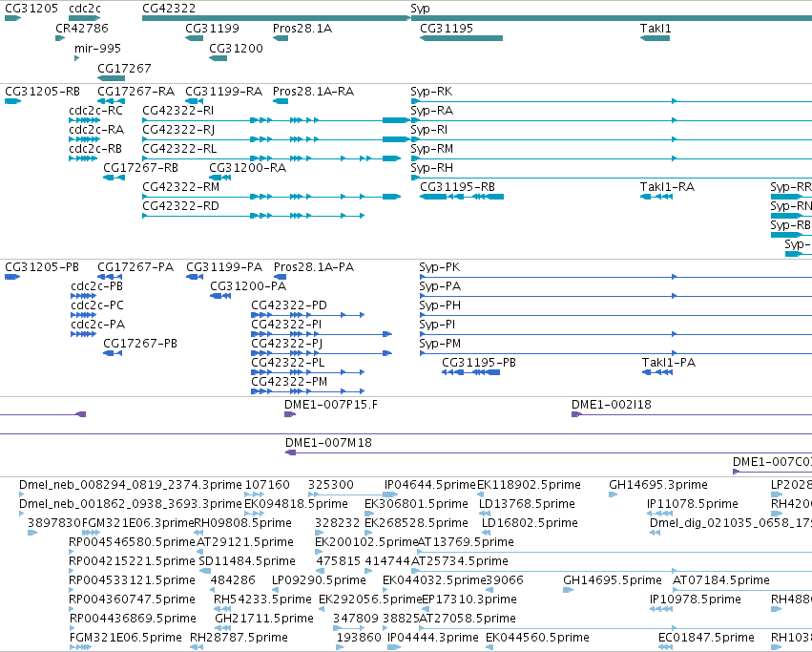Click the Syp-PM protein label
The image size is (812, 652).
click(440, 344)
